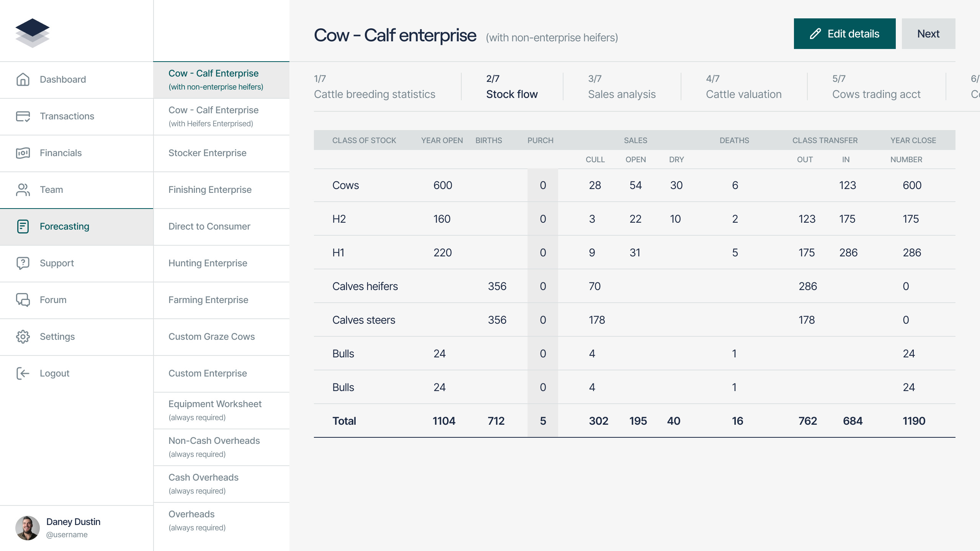Open Equipment Worksheet menu entry

215,410
